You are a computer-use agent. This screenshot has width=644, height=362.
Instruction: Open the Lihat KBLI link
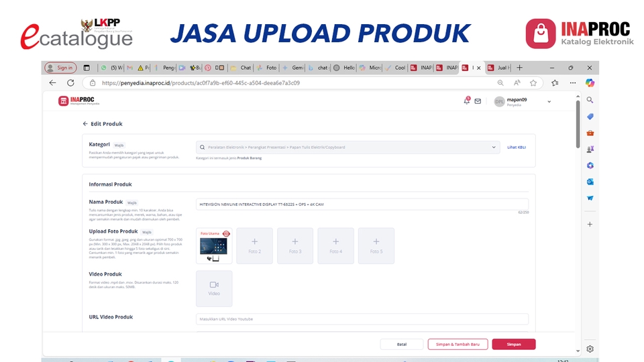tap(517, 147)
